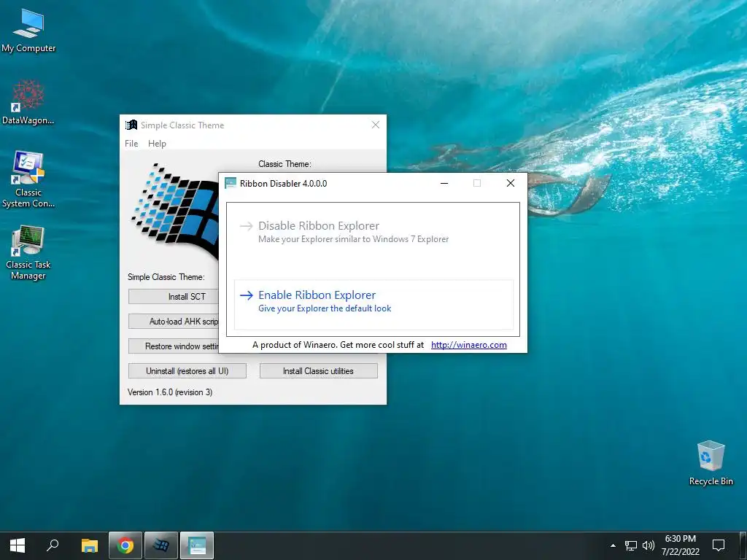Viewport: 747px width, 560px height.
Task: Open network status tray icon
Action: pyautogui.click(x=631, y=545)
